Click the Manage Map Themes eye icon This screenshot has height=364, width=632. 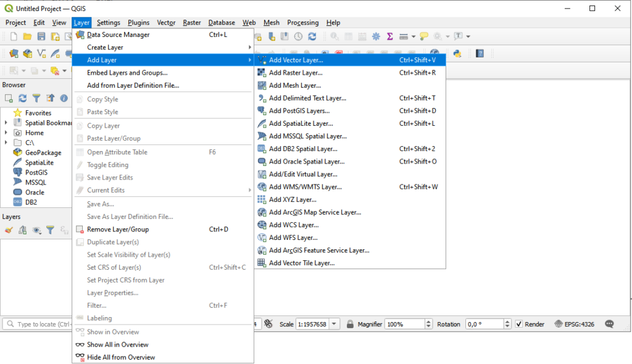(36, 230)
